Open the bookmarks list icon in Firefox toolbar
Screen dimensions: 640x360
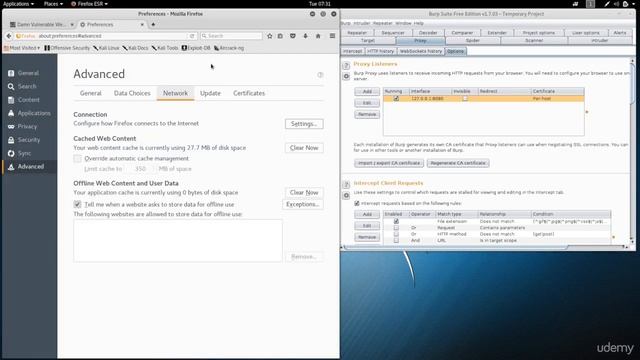[x=280, y=36]
